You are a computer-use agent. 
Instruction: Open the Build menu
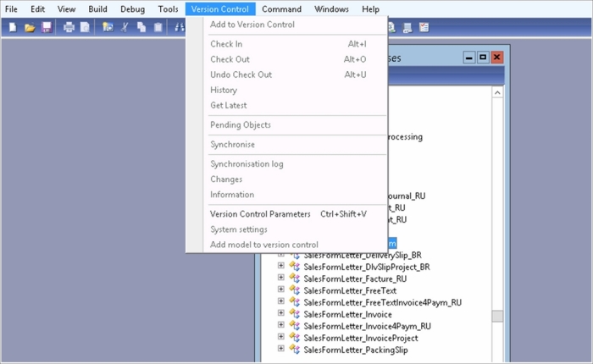tap(97, 9)
